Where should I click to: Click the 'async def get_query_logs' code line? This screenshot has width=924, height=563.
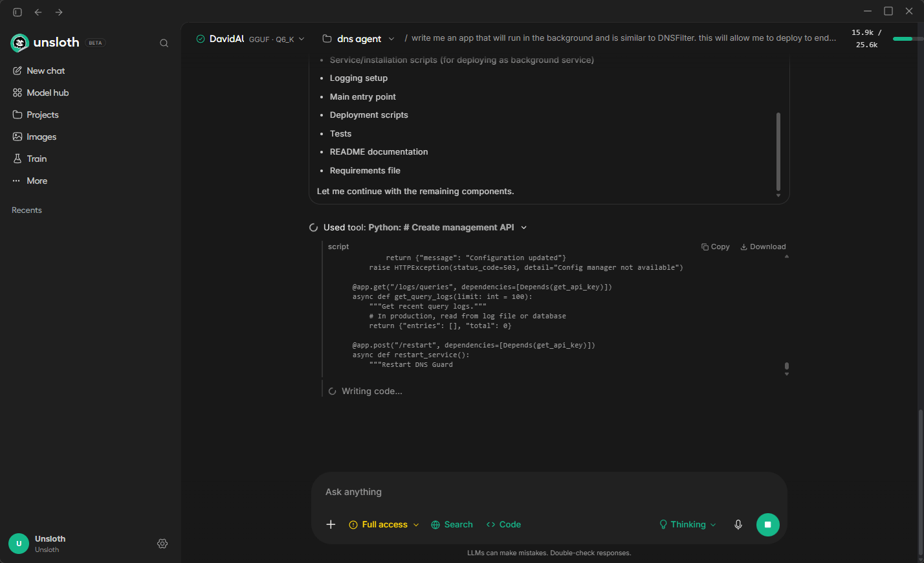(443, 297)
